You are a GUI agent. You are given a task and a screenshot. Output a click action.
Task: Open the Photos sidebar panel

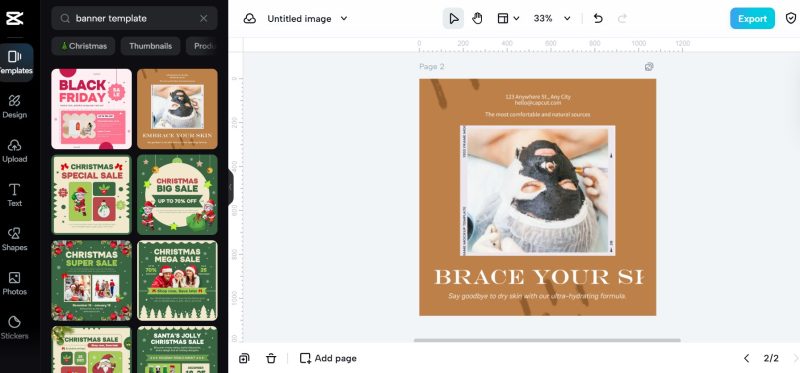coord(14,283)
